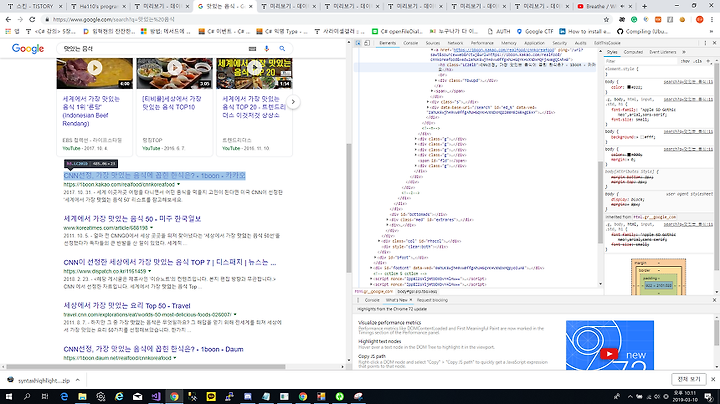
Task: Open dropdown arrow beside dispatch.co.kr URL
Action: coord(150,271)
